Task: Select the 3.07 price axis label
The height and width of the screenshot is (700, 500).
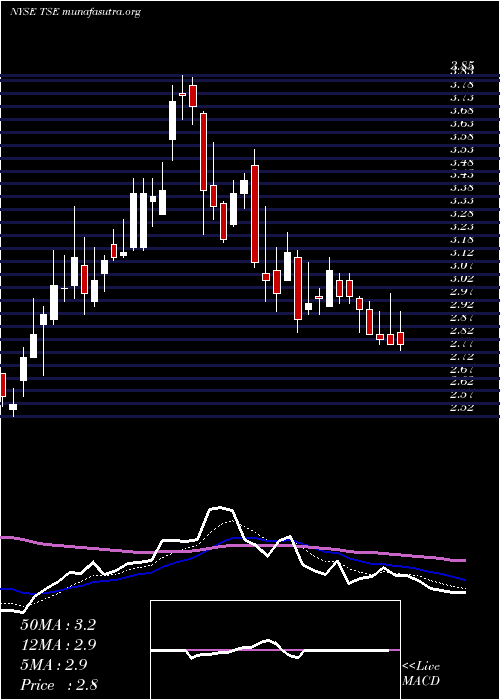Action: pos(462,265)
